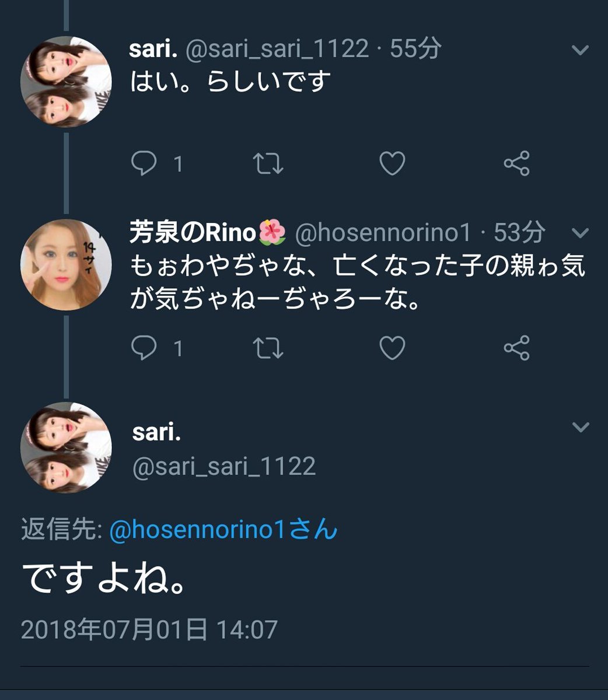
Task: Share 芳泉のRino's tweet
Action: tap(516, 348)
